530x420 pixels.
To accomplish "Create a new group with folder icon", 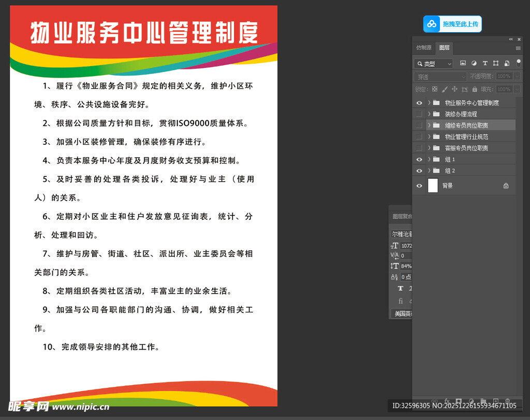I will pos(483,401).
